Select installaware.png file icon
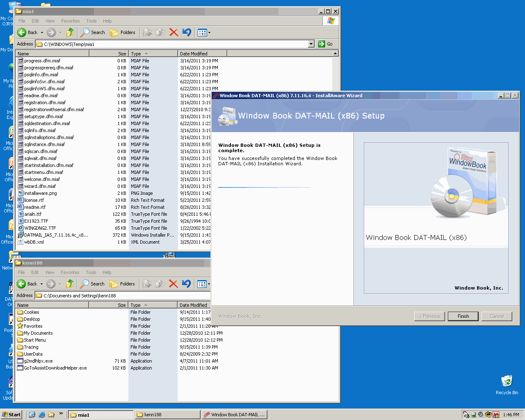 coord(21,193)
